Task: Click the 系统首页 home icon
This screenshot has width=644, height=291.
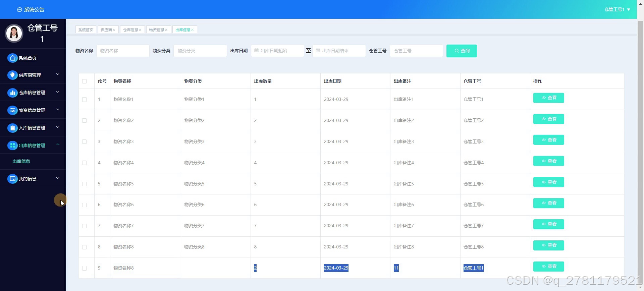Action: click(x=12, y=58)
